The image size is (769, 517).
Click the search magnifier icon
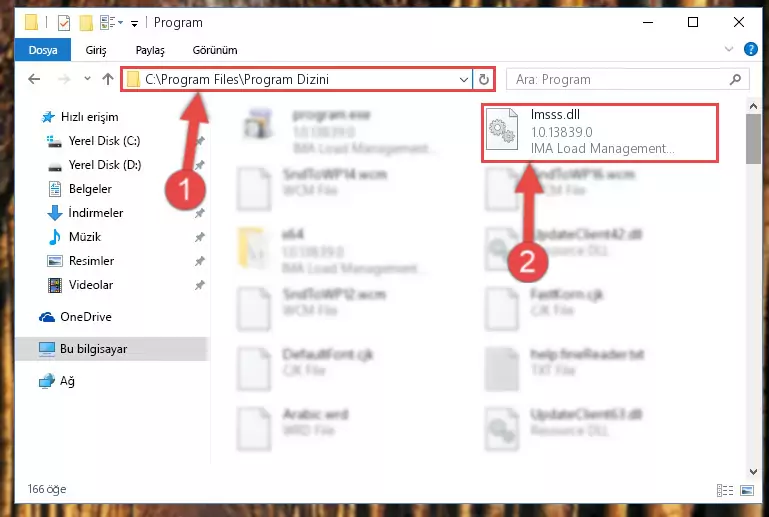coord(735,79)
